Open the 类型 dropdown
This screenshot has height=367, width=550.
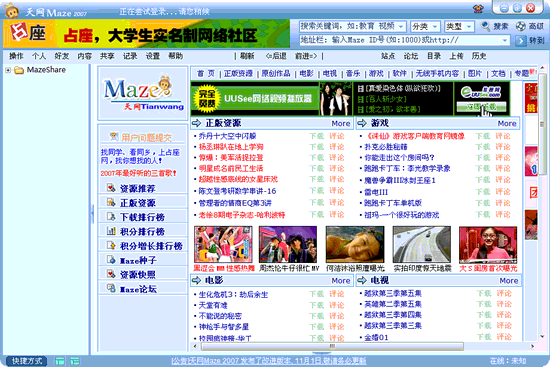[459, 26]
